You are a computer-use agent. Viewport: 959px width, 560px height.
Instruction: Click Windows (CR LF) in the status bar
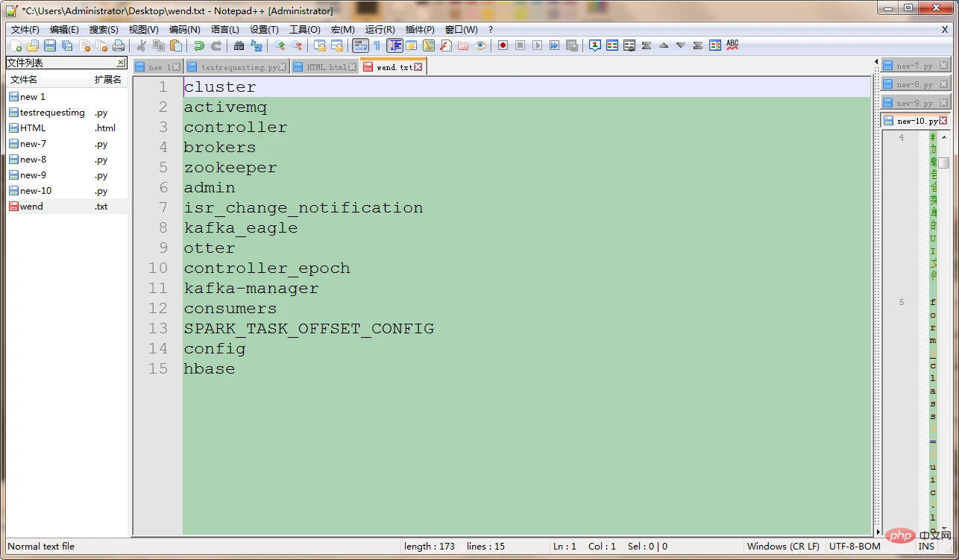pos(783,546)
